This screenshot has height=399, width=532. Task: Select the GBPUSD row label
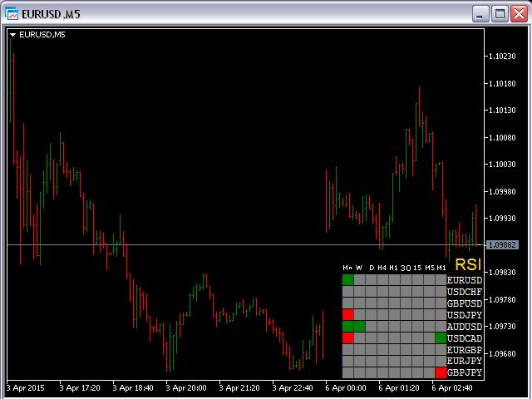coord(465,303)
